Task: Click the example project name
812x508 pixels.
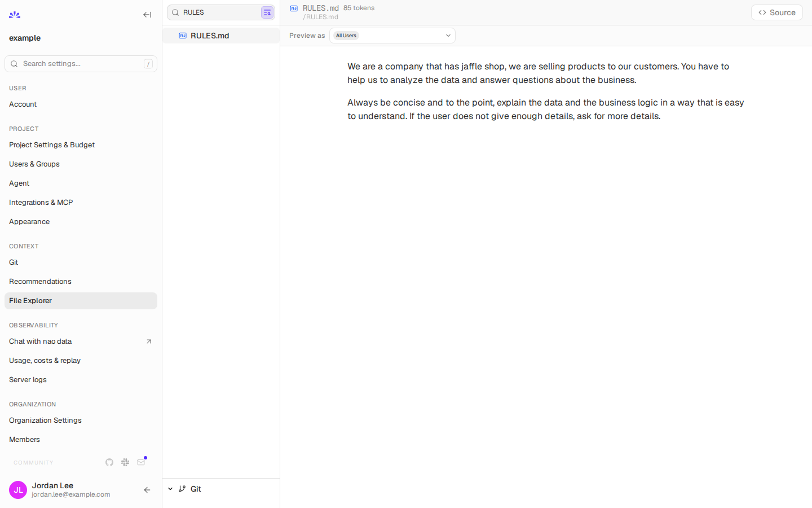Action: (25, 38)
